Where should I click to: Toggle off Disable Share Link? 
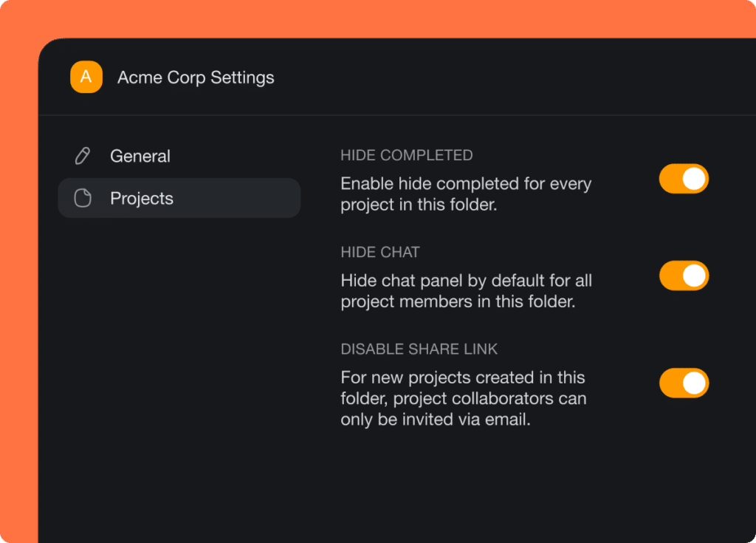point(684,383)
